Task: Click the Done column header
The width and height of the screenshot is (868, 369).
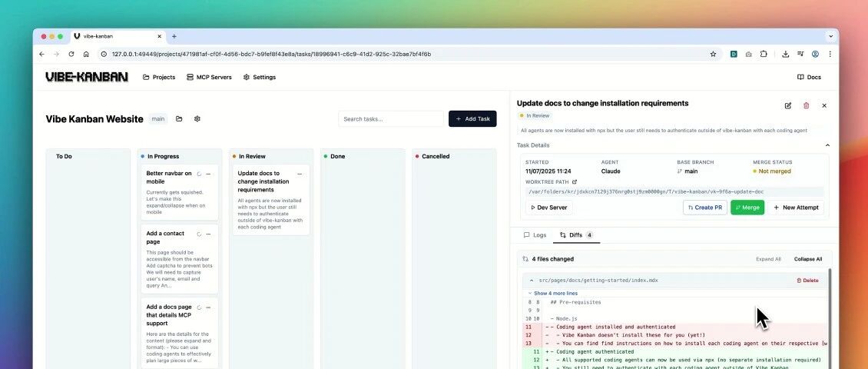Action: tap(338, 156)
